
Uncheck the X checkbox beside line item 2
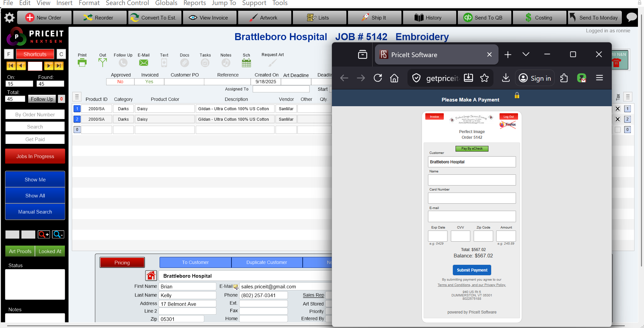[617, 119]
